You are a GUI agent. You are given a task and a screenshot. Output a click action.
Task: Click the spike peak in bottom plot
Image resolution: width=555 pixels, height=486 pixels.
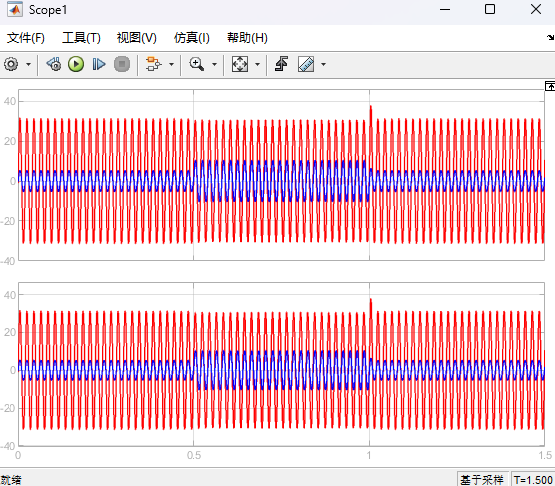point(371,299)
